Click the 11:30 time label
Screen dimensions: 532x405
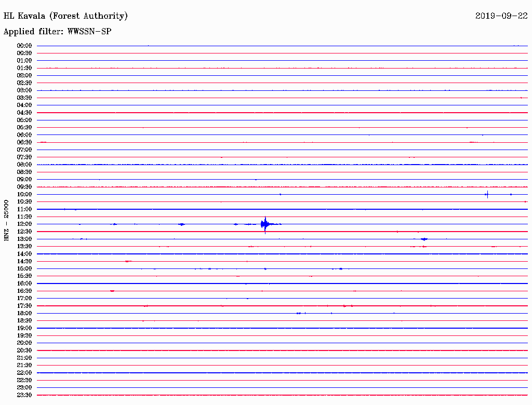point(24,217)
